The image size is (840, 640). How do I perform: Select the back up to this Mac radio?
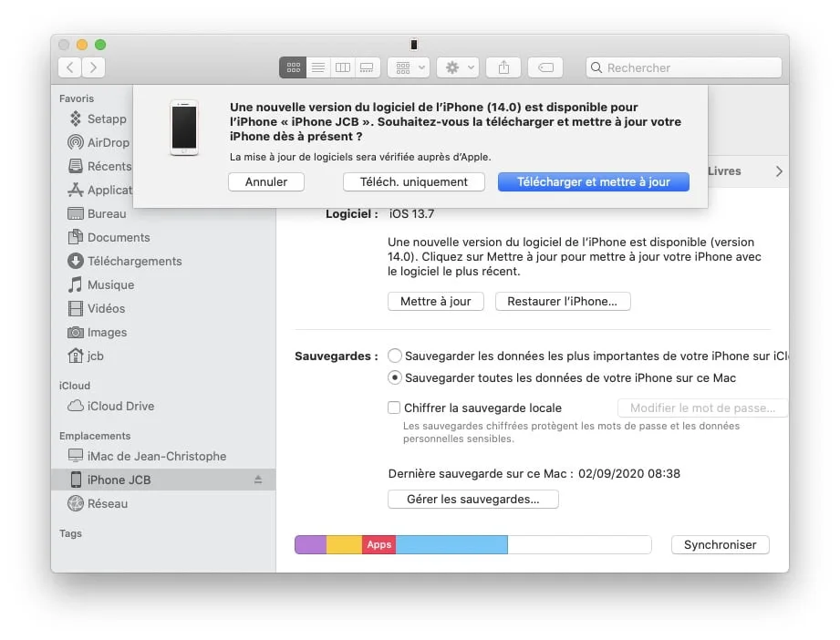(395, 377)
